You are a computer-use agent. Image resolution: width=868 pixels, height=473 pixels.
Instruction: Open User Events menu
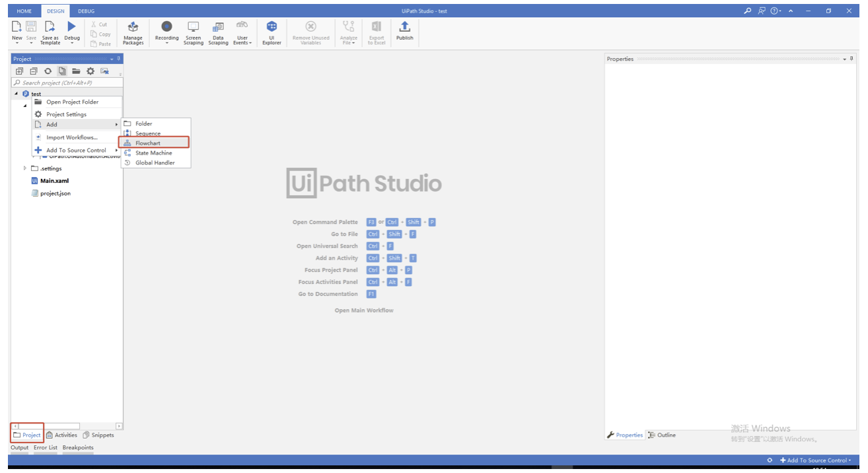click(242, 32)
